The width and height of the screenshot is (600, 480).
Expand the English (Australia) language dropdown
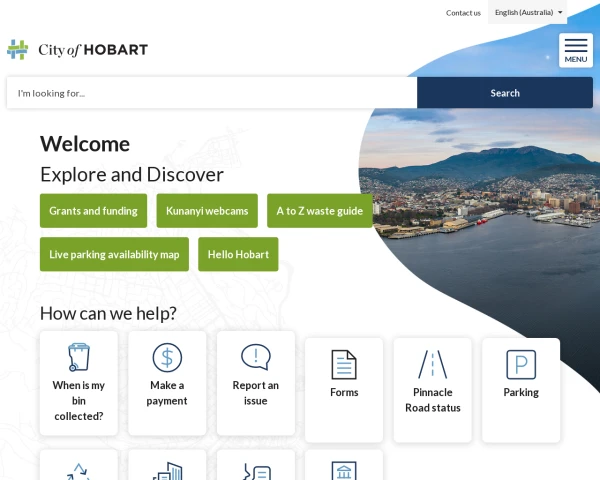pyautogui.click(x=529, y=13)
